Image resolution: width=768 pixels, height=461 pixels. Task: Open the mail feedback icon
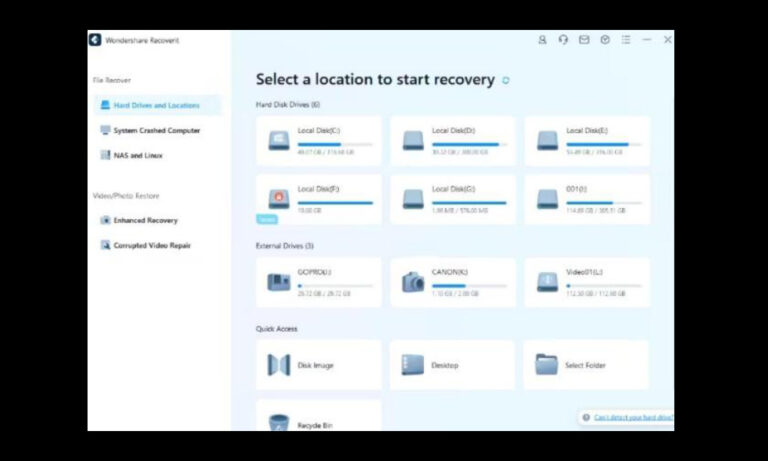click(x=584, y=40)
